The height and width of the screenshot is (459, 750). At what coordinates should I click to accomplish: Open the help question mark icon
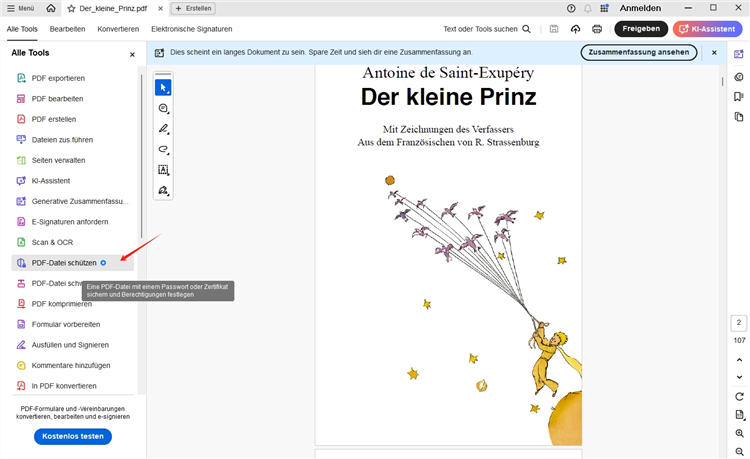[x=571, y=8]
